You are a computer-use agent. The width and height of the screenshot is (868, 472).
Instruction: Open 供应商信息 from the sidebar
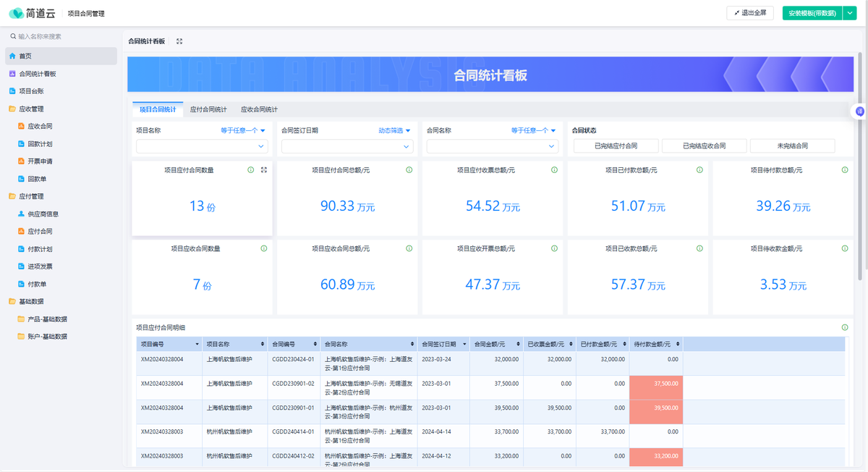(43, 214)
